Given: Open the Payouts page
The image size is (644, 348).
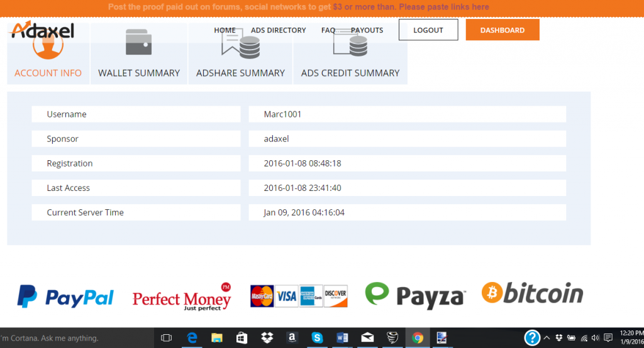Looking at the screenshot, I should pos(367,30).
